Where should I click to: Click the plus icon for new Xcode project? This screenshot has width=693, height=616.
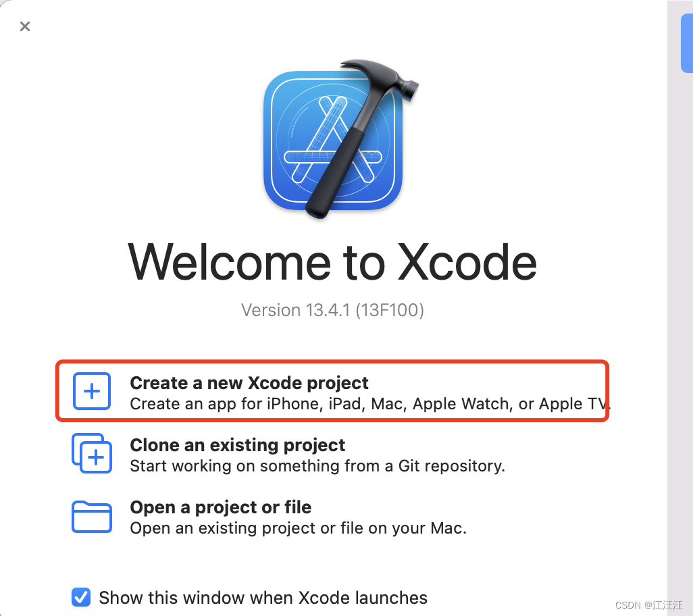pyautogui.click(x=91, y=391)
